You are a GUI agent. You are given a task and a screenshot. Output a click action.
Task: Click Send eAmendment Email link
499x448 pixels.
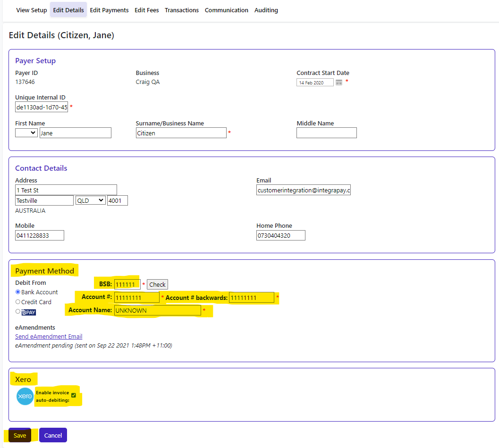pos(49,337)
